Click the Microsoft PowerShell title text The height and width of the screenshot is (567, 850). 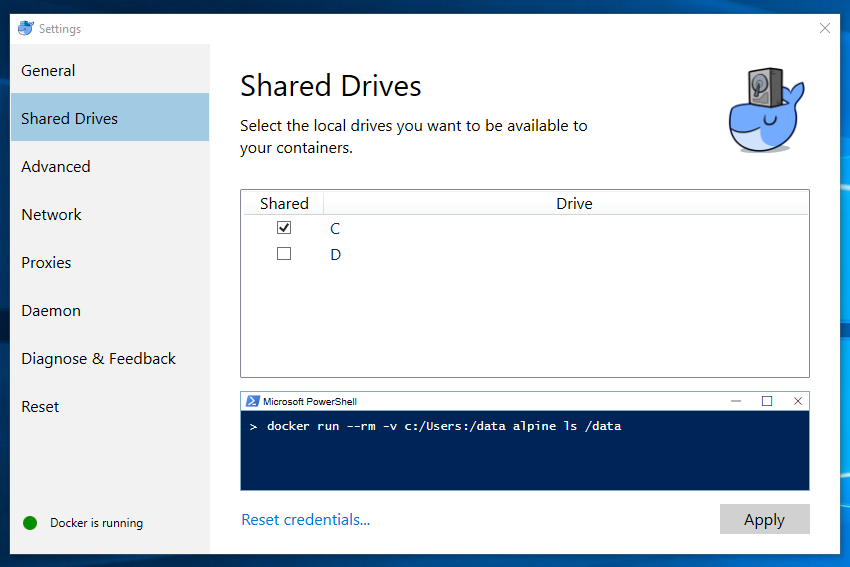[x=310, y=402]
